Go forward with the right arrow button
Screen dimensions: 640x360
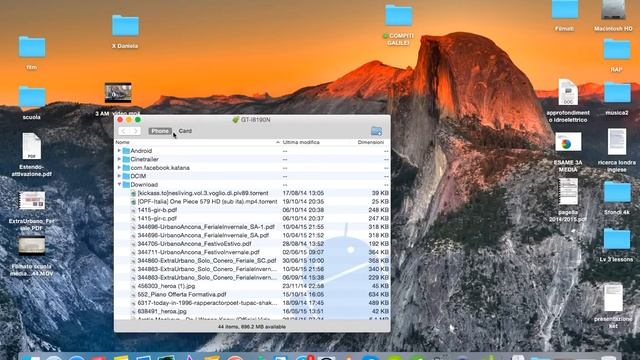tap(136, 131)
